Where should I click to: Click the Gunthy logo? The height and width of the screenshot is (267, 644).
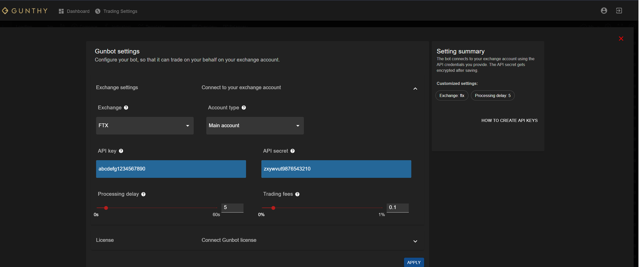tap(25, 11)
